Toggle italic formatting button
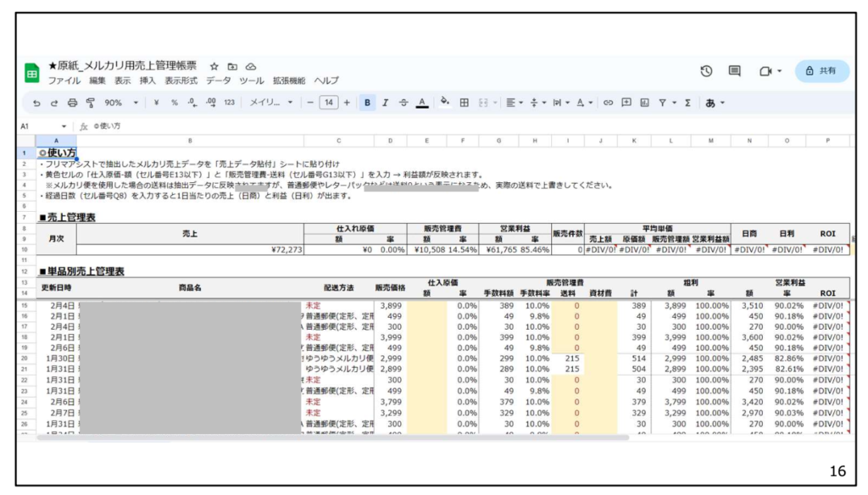868x495 pixels. (x=385, y=103)
